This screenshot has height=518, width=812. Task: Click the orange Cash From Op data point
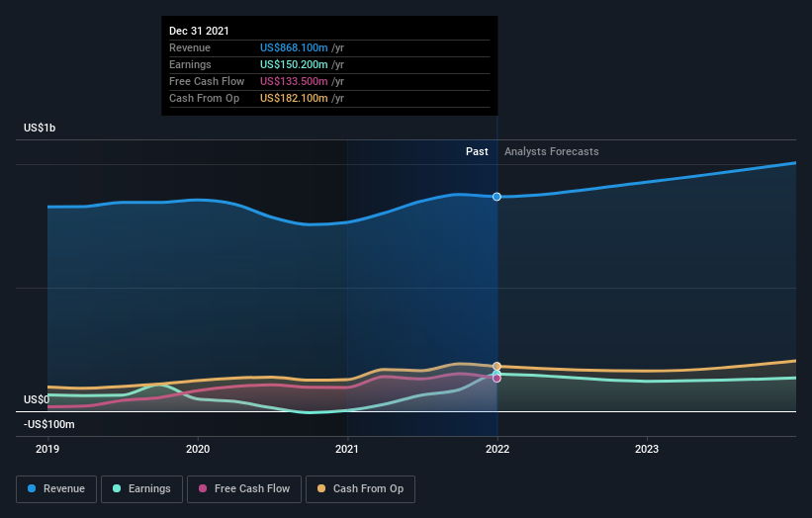click(x=496, y=367)
